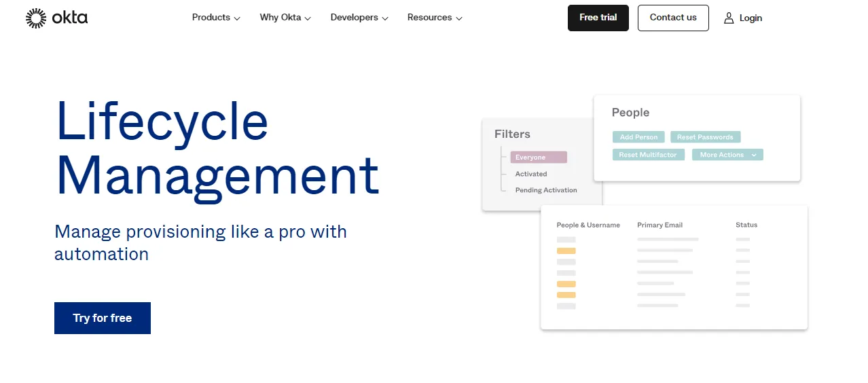Screen dimensions: 868x383
Task: Click the Try for free button
Action: click(x=103, y=318)
